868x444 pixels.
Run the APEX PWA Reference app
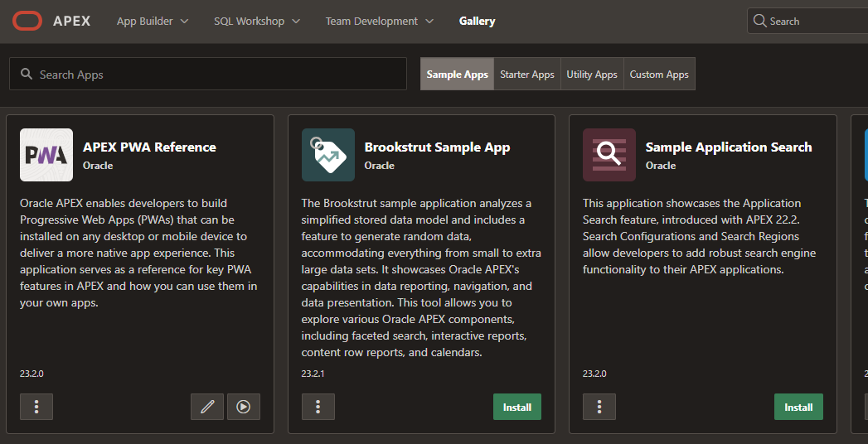pyautogui.click(x=244, y=407)
